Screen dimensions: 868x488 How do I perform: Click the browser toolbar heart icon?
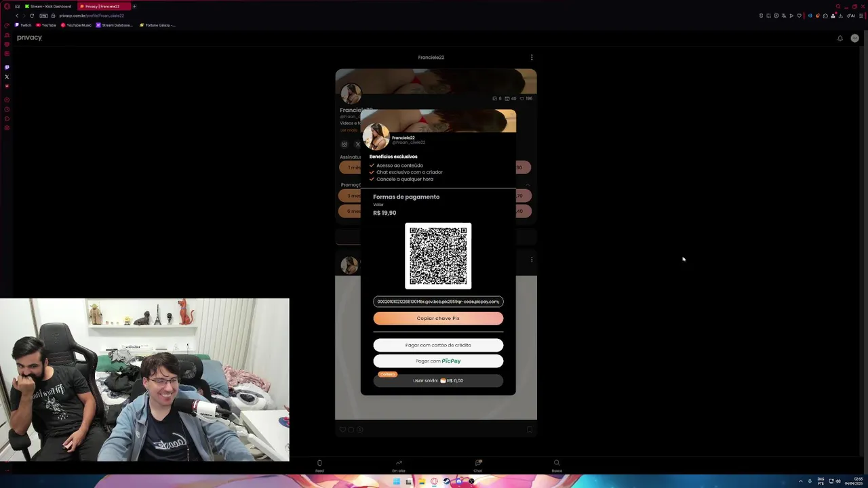pyautogui.click(x=799, y=16)
